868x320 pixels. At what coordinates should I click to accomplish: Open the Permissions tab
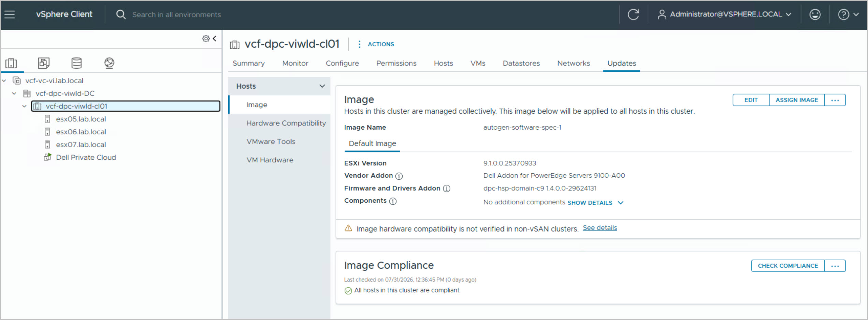(x=396, y=63)
